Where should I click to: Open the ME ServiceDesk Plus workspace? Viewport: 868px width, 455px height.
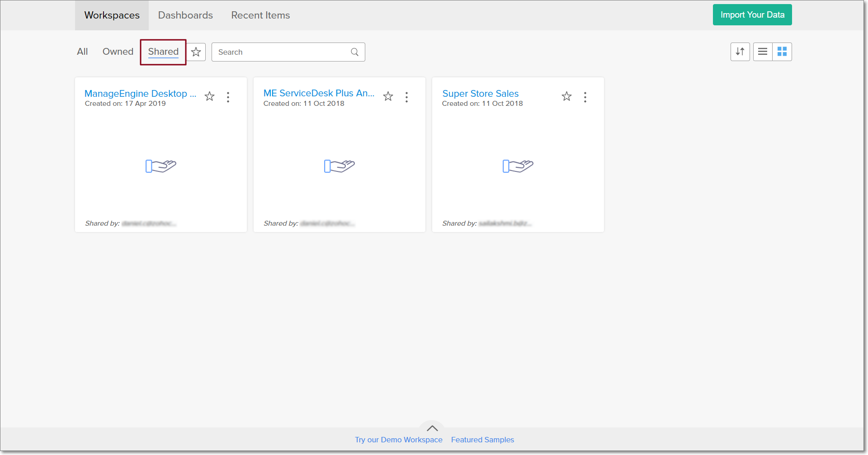(x=319, y=93)
